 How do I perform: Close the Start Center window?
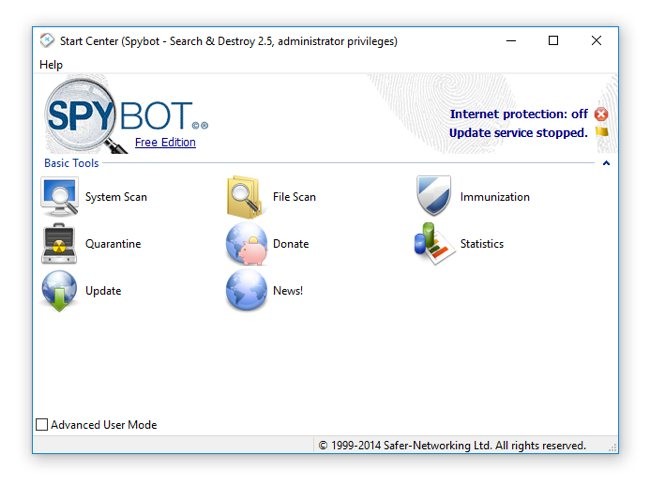click(596, 41)
